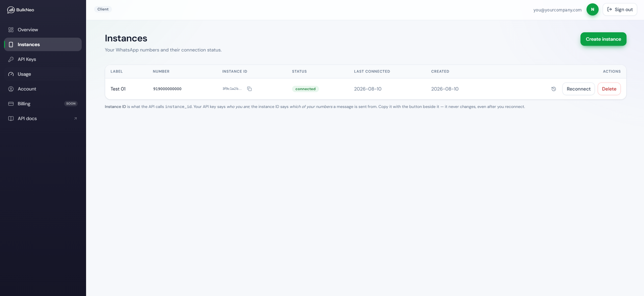Create a new instance
Image resolution: width=644 pixels, height=296 pixels.
click(603, 39)
